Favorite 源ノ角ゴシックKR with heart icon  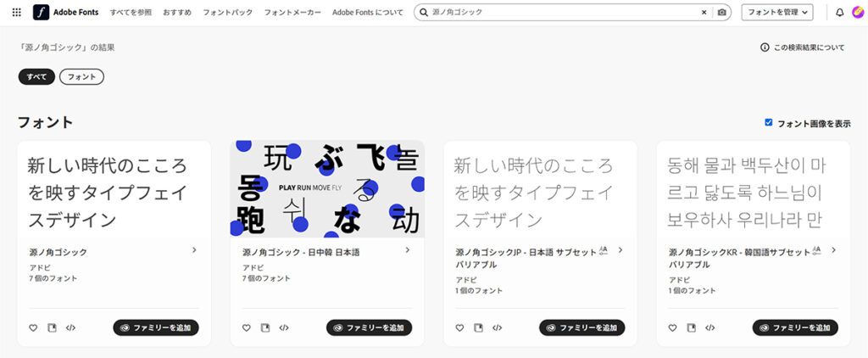[672, 328]
